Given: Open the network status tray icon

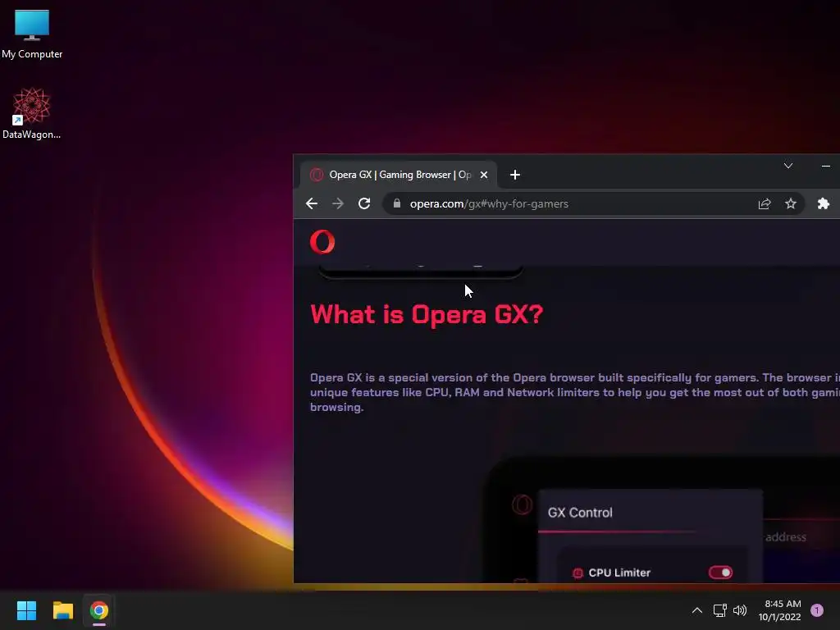Looking at the screenshot, I should pos(719,610).
